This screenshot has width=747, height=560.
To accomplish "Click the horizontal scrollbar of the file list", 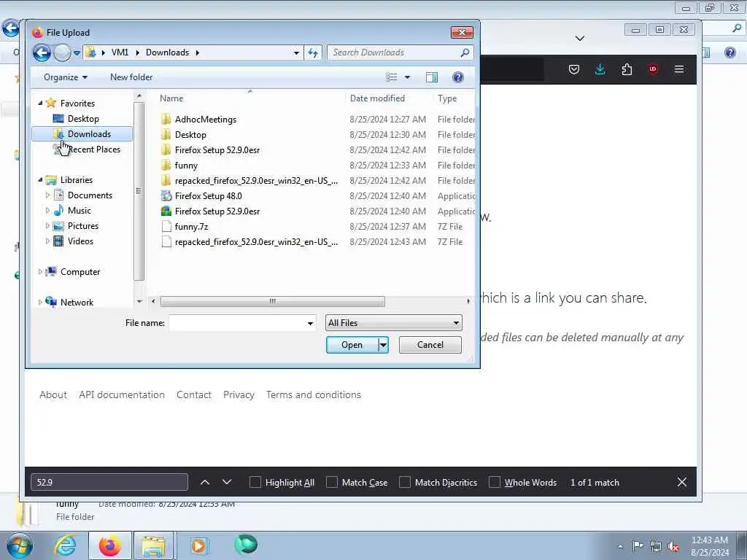I will click(x=273, y=301).
